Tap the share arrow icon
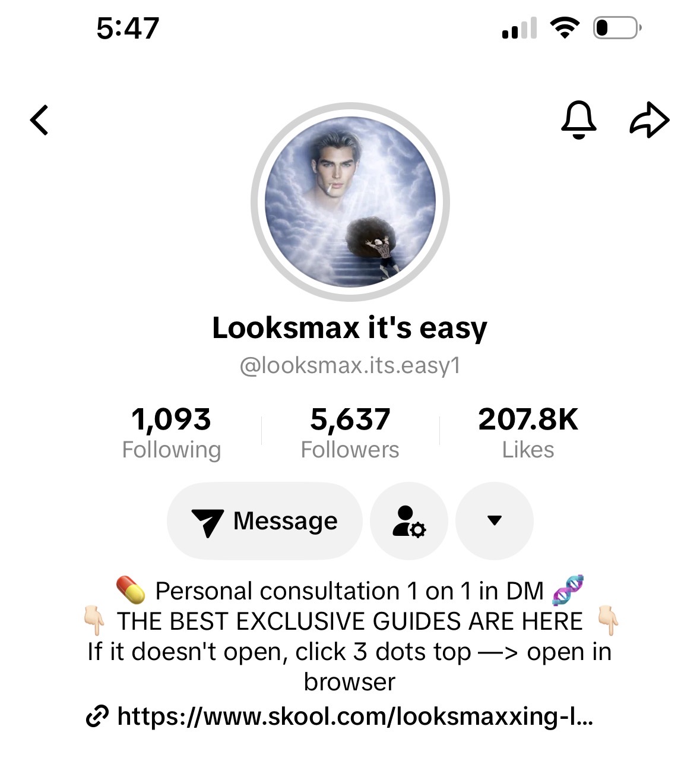Screen dimensions: 700x764 649,120
